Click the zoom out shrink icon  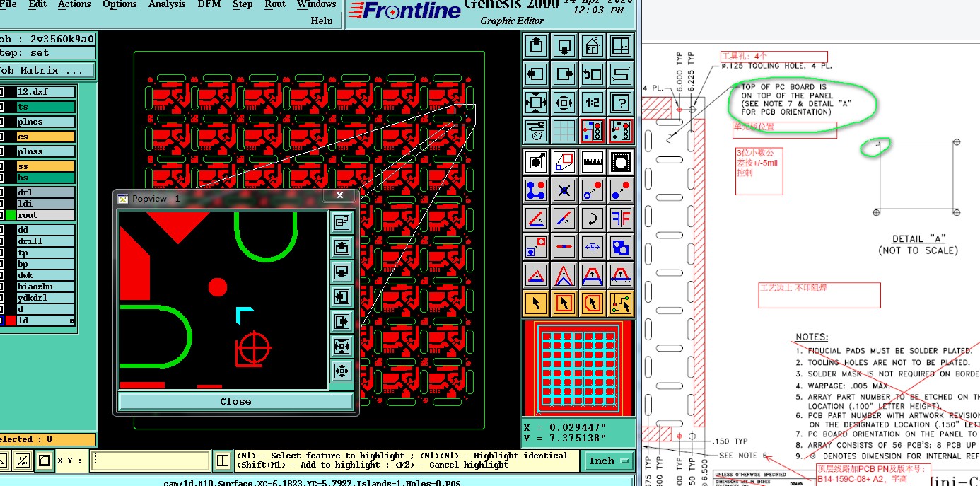click(564, 103)
